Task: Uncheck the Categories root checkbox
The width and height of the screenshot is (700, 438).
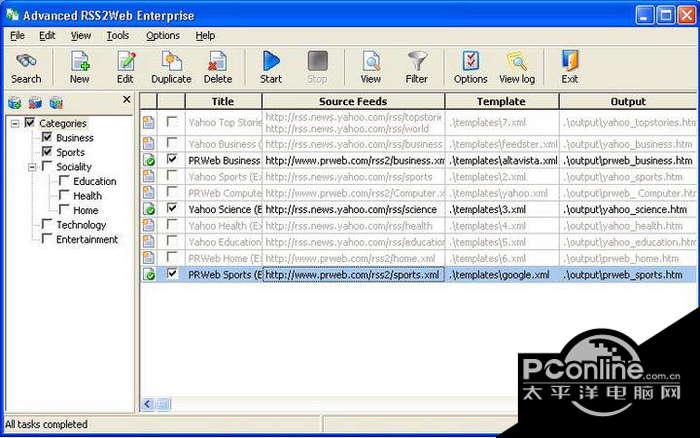Action: point(30,122)
